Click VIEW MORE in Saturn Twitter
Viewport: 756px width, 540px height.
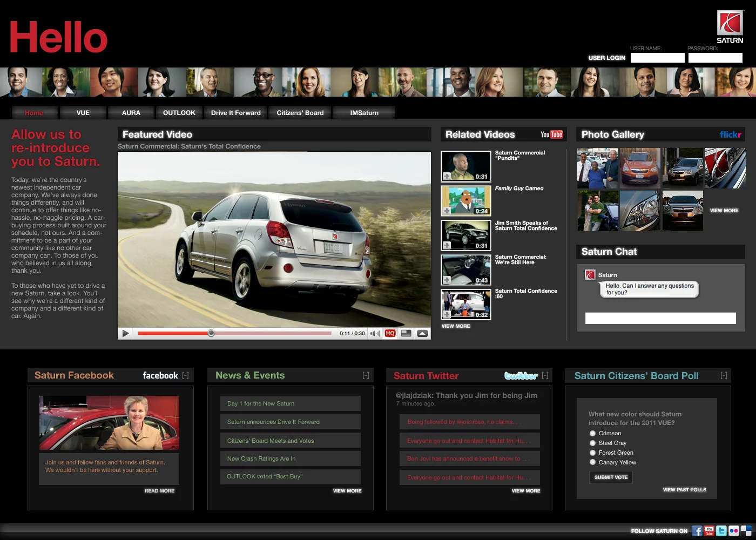pos(526,491)
